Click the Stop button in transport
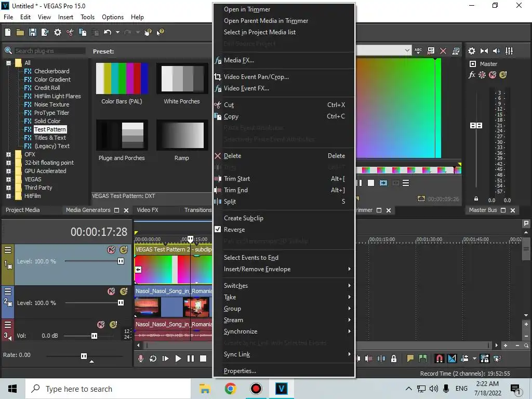The height and width of the screenshot is (399, 532). point(203,358)
